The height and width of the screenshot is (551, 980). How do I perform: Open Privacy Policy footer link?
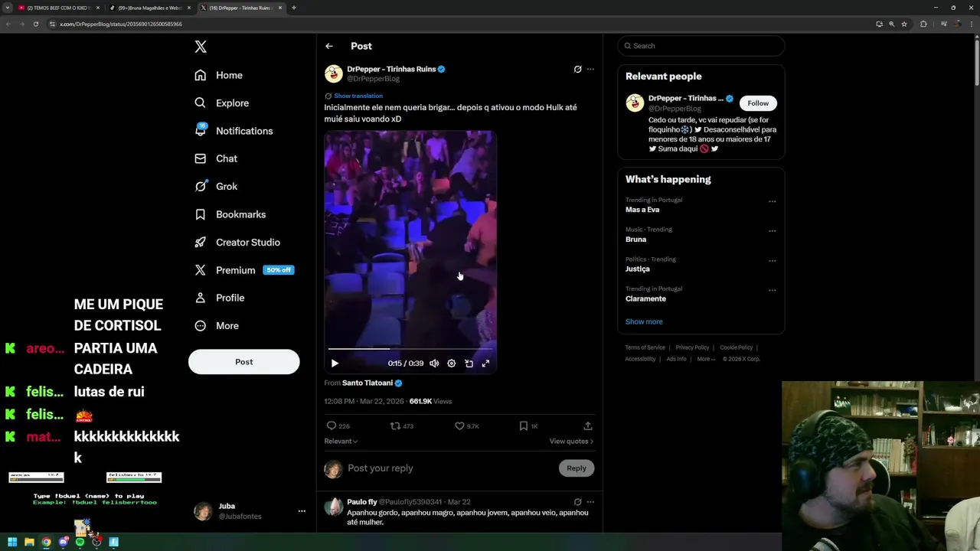pos(692,347)
